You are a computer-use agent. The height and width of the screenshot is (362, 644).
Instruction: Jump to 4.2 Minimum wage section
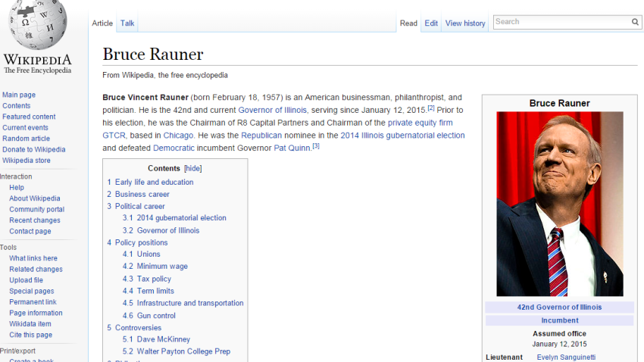(x=155, y=267)
